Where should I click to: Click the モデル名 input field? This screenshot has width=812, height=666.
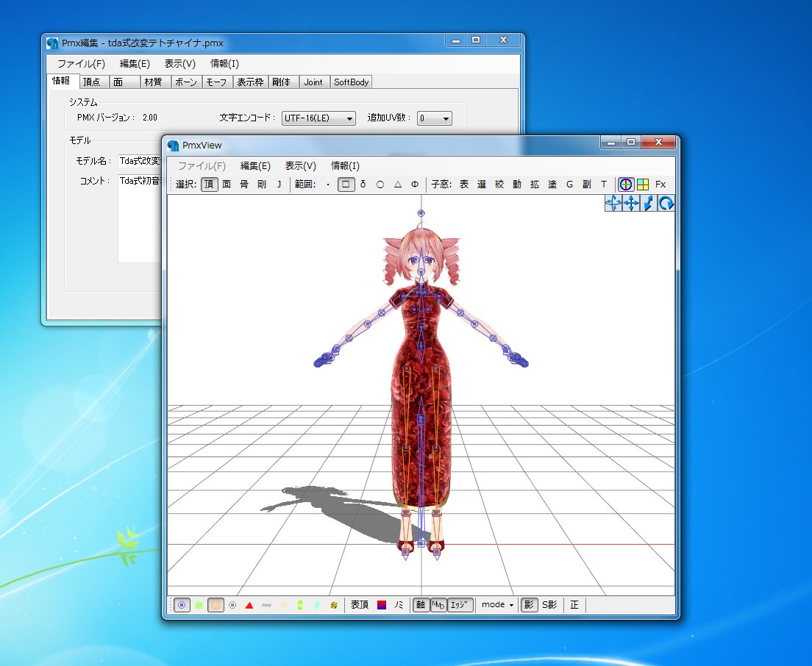(x=140, y=161)
